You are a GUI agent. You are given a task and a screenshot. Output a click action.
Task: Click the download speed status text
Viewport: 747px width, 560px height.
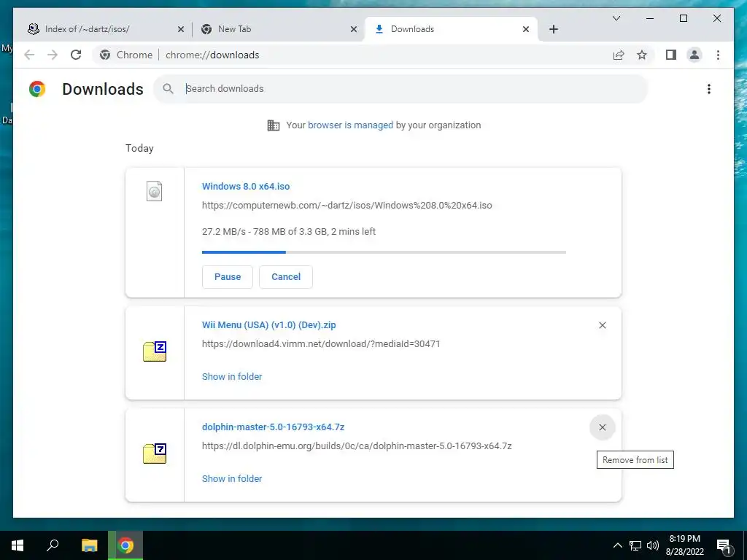tap(289, 231)
